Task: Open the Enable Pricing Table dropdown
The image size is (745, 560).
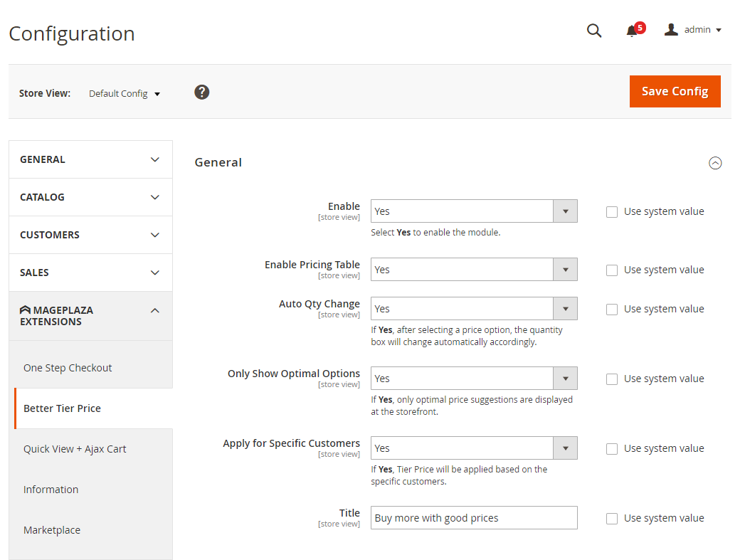Action: pos(473,270)
